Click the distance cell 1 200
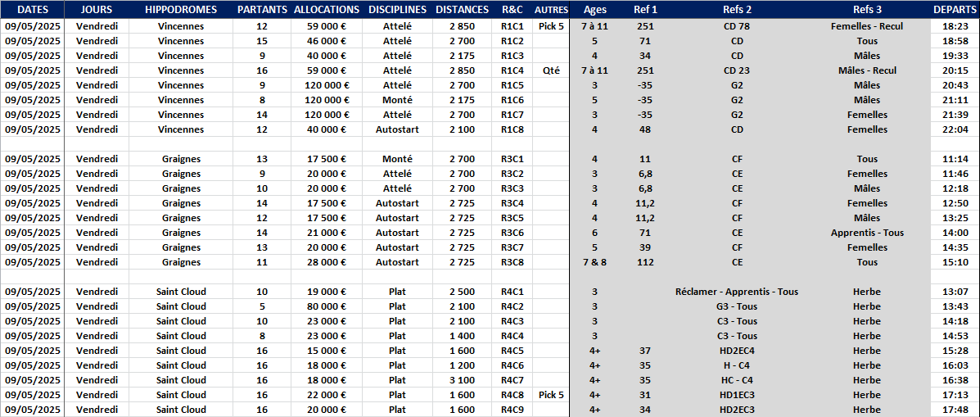 coord(462,365)
